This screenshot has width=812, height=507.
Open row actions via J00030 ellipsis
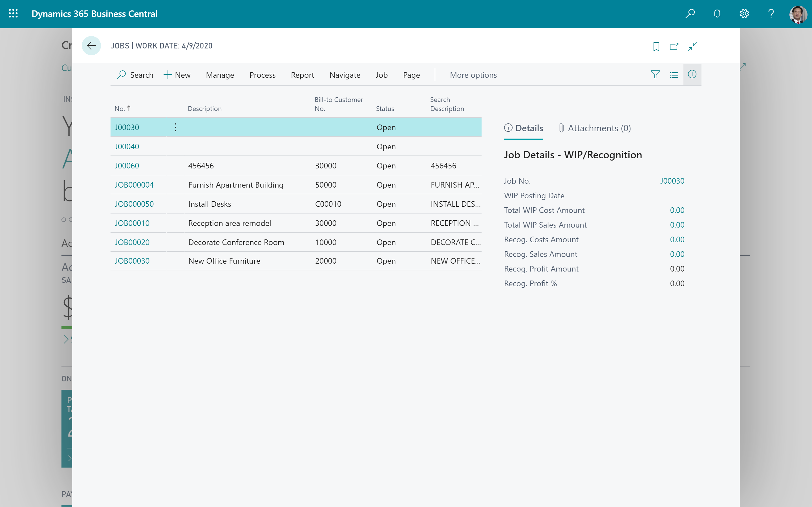point(175,127)
